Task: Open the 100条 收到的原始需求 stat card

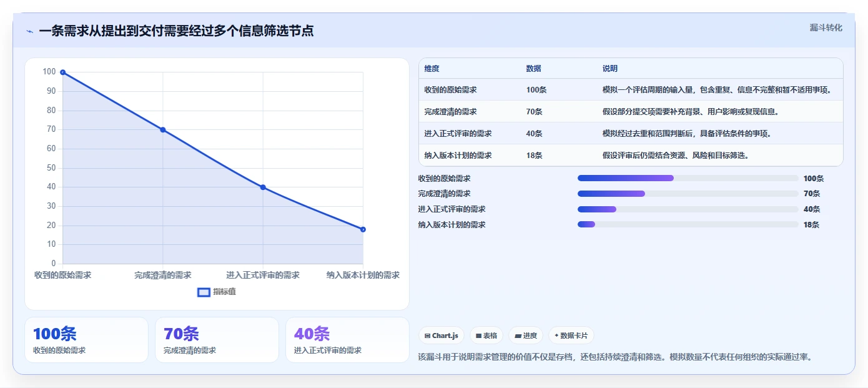Action: click(x=86, y=340)
